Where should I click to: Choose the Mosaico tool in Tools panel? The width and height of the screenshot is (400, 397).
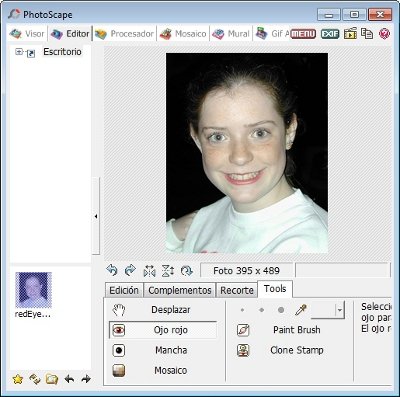[163, 370]
